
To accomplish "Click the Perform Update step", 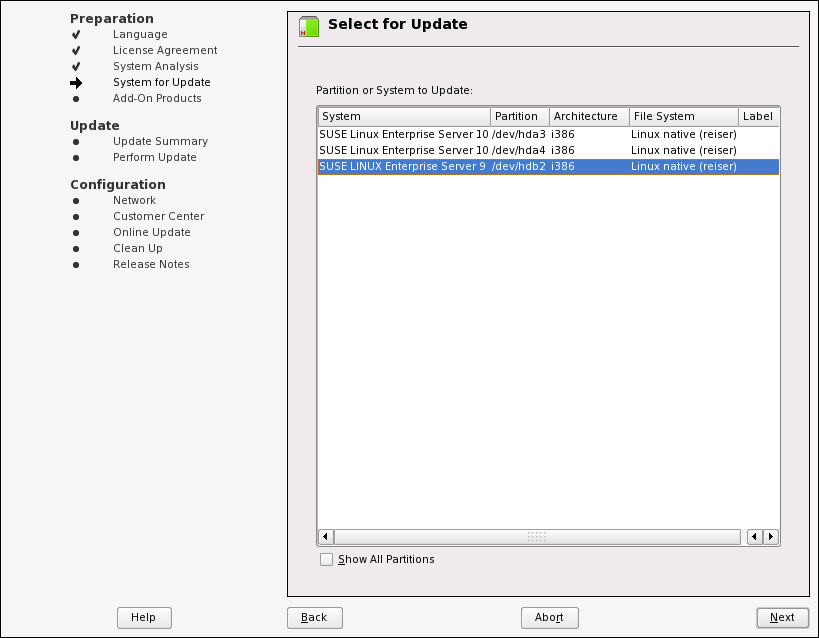I will point(155,157).
